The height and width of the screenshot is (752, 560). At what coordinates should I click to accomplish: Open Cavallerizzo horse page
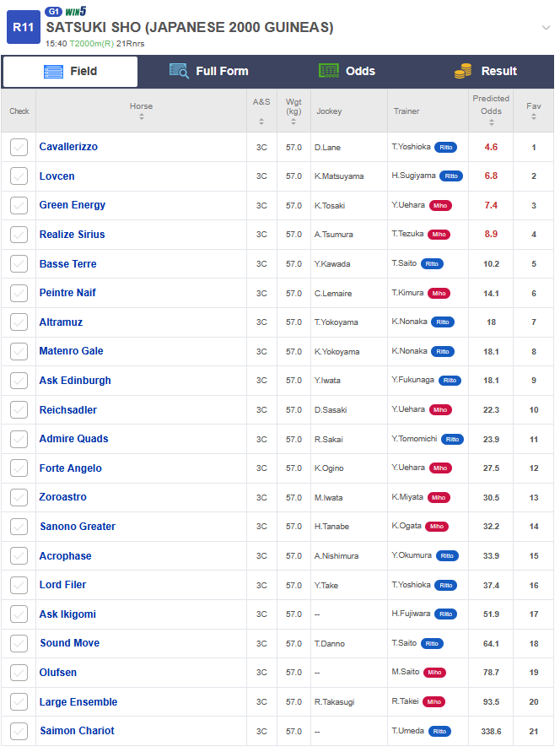(68, 147)
